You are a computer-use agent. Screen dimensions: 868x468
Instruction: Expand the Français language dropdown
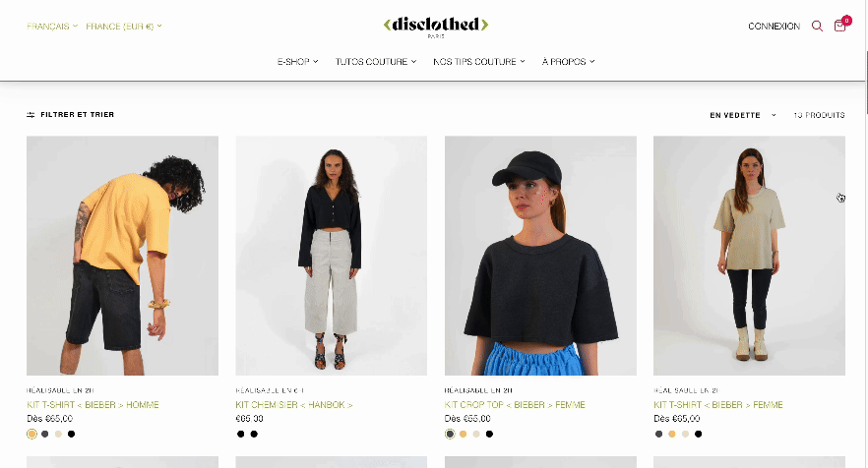[x=52, y=26]
